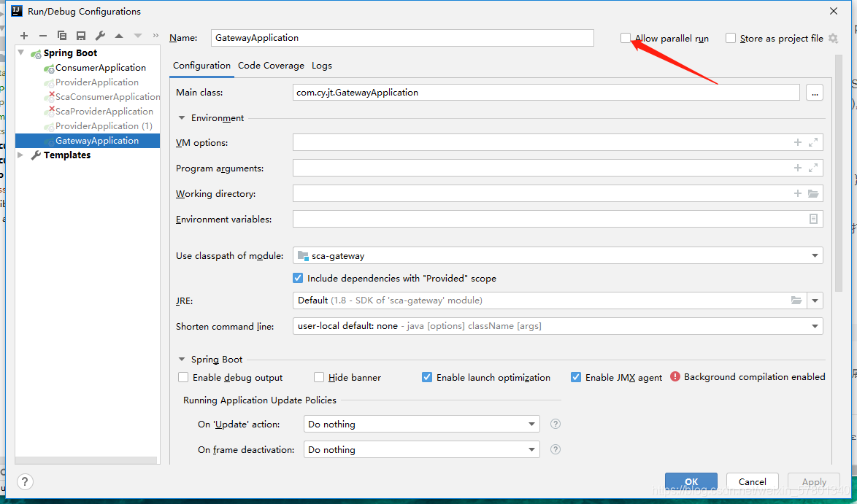Click the Main class input field
The width and height of the screenshot is (857, 504).
pyautogui.click(x=546, y=93)
